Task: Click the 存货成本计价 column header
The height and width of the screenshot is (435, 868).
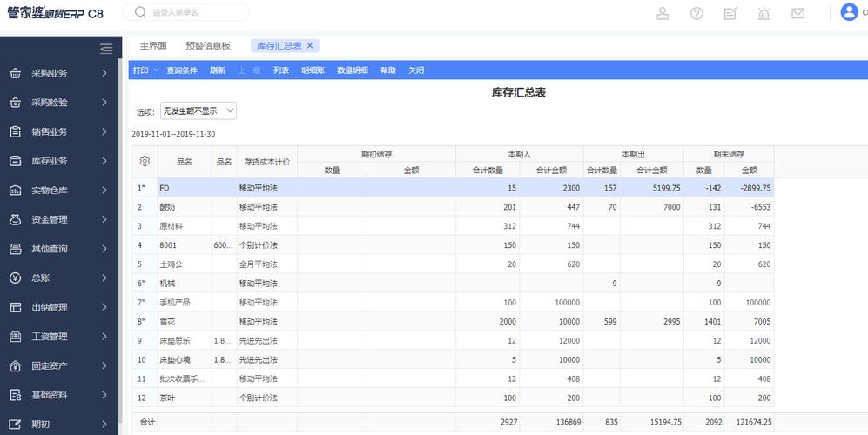Action: 267,162
